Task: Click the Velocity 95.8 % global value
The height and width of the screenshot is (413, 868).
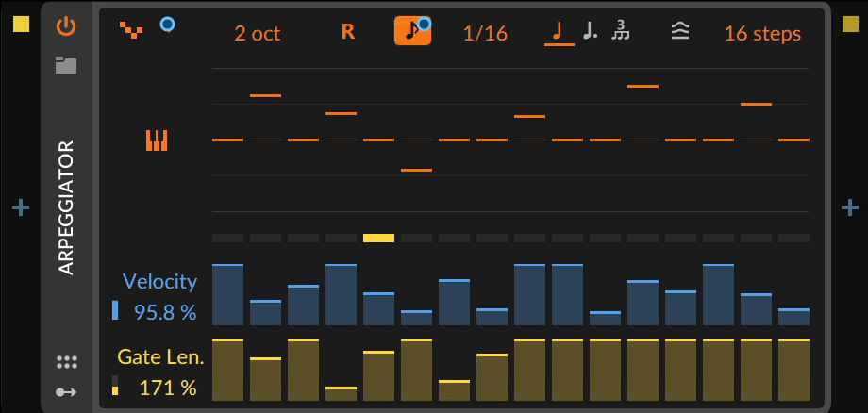Action: tap(165, 310)
